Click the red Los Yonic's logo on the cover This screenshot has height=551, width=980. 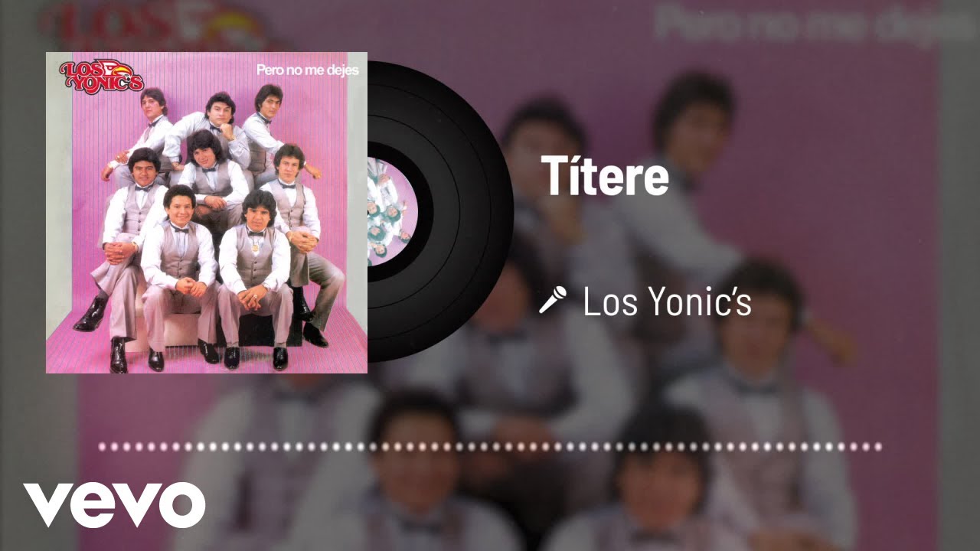pyautogui.click(x=101, y=76)
